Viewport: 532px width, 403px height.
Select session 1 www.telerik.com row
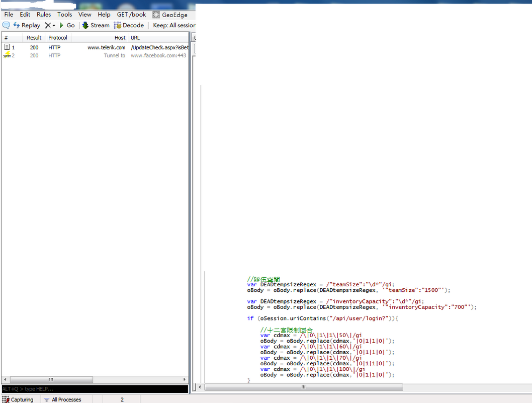[x=96, y=47]
